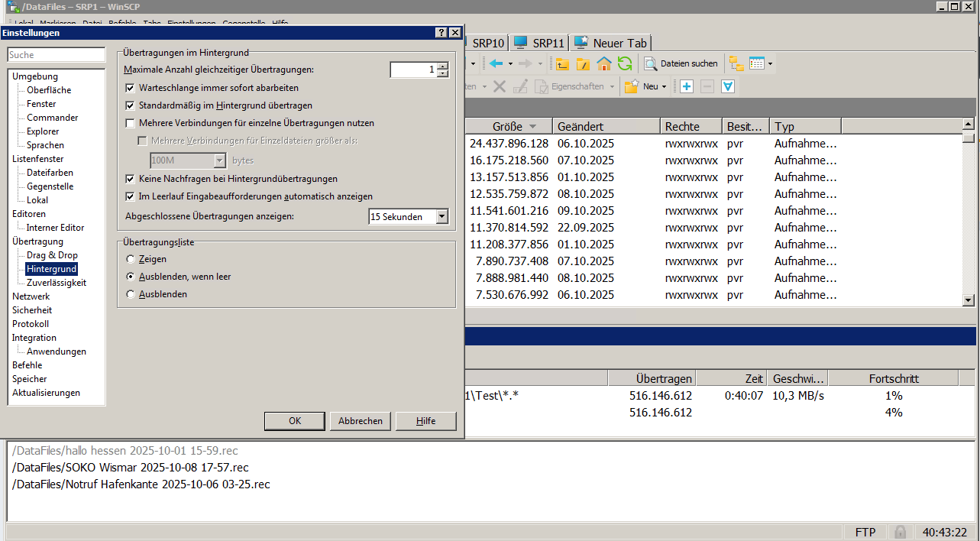
Task: Click the file filter funnel icon
Action: tap(728, 86)
